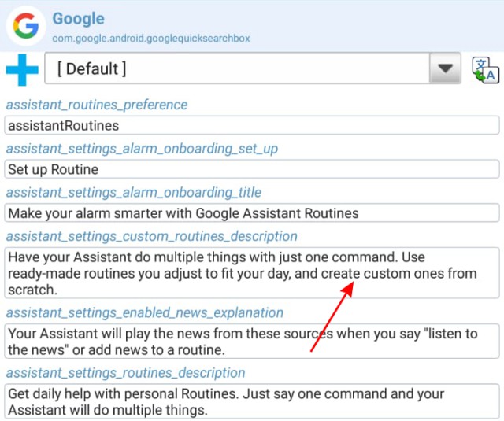The image size is (504, 421).
Task: Add a new translation with the blue plus icon
Action: (22, 70)
